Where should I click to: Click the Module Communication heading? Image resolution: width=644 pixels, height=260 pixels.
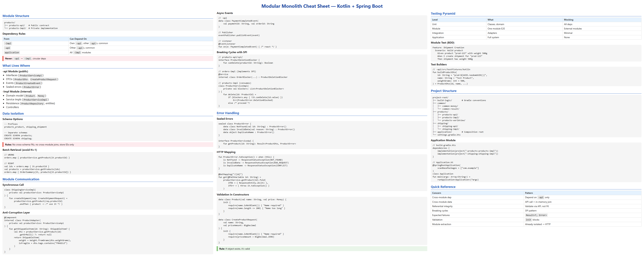tap(21, 179)
